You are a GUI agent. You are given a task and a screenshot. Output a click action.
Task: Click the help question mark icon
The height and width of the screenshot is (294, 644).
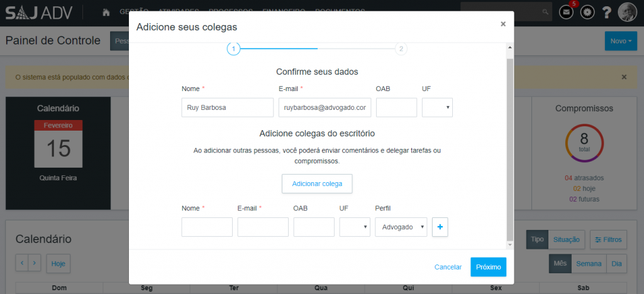[x=607, y=13]
